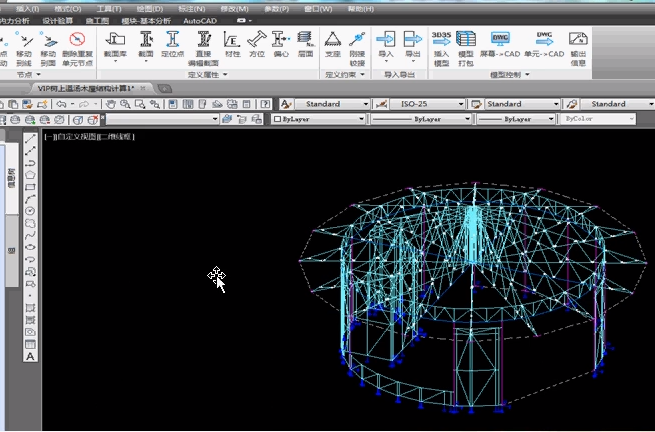Select the polygon draw tool
The height and width of the screenshot is (432, 655).
pos(30,175)
